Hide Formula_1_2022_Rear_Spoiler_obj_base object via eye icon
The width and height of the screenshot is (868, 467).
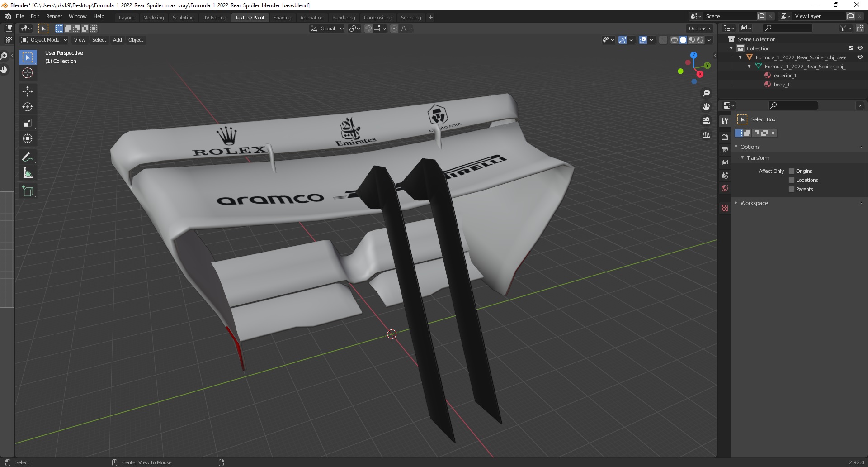click(860, 57)
